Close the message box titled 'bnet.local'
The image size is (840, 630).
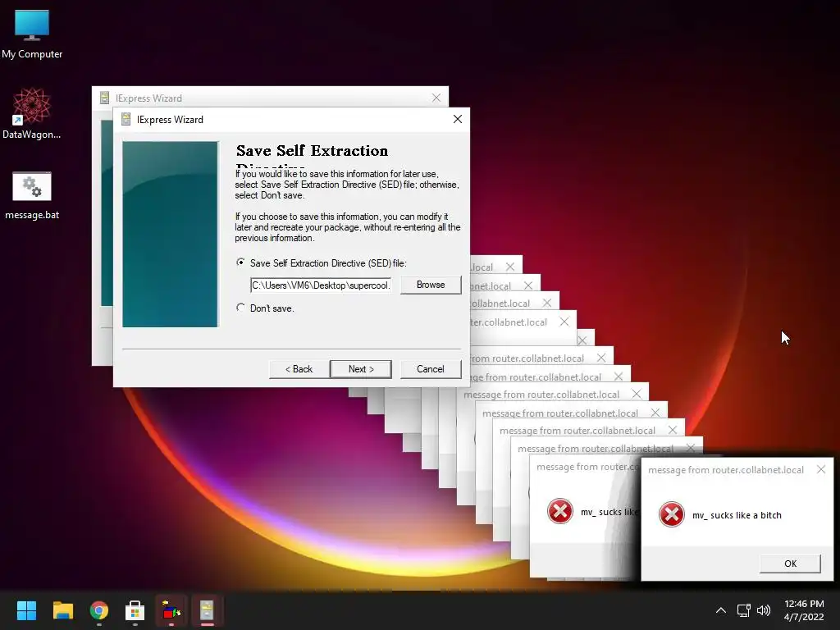point(528,285)
